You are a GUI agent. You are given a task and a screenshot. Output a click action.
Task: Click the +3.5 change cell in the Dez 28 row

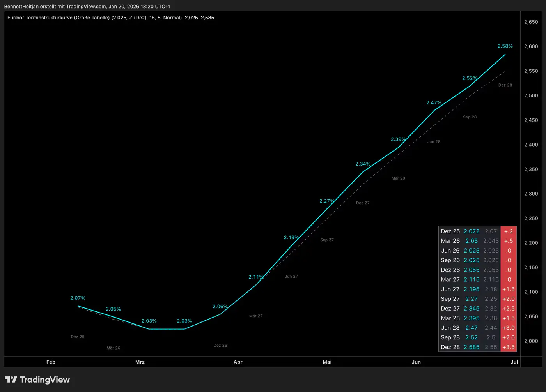509,347
